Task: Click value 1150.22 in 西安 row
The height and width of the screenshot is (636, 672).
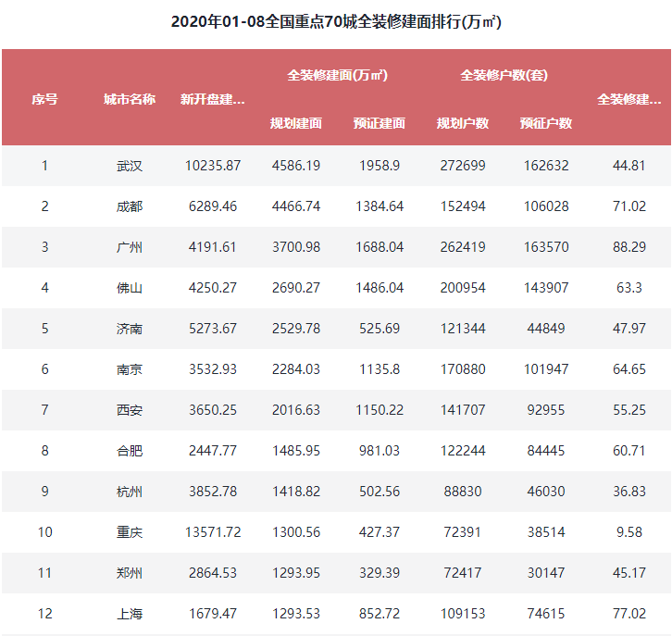Action: coord(380,410)
